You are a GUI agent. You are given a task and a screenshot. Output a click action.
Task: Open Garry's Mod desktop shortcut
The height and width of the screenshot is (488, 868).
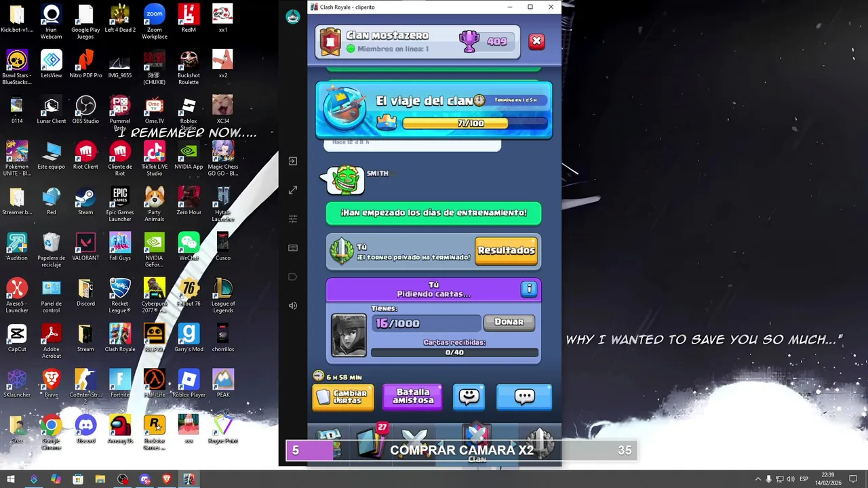(189, 337)
